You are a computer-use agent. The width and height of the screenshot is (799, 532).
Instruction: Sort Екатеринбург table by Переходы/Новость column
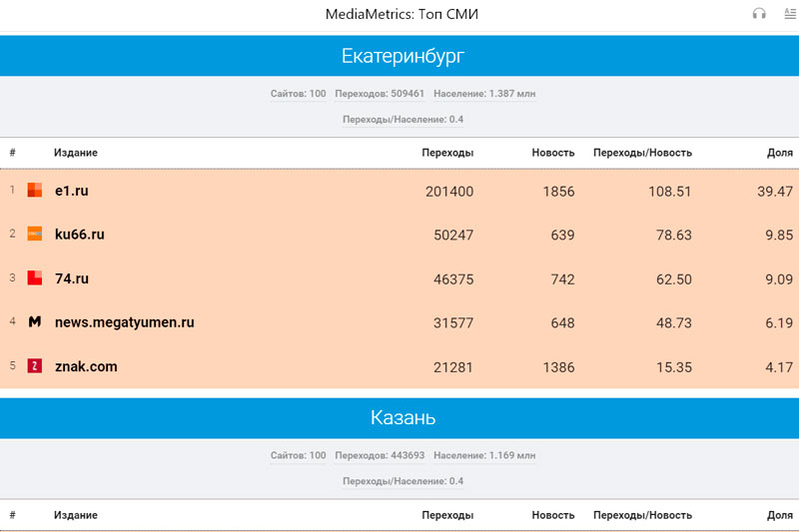[642, 153]
